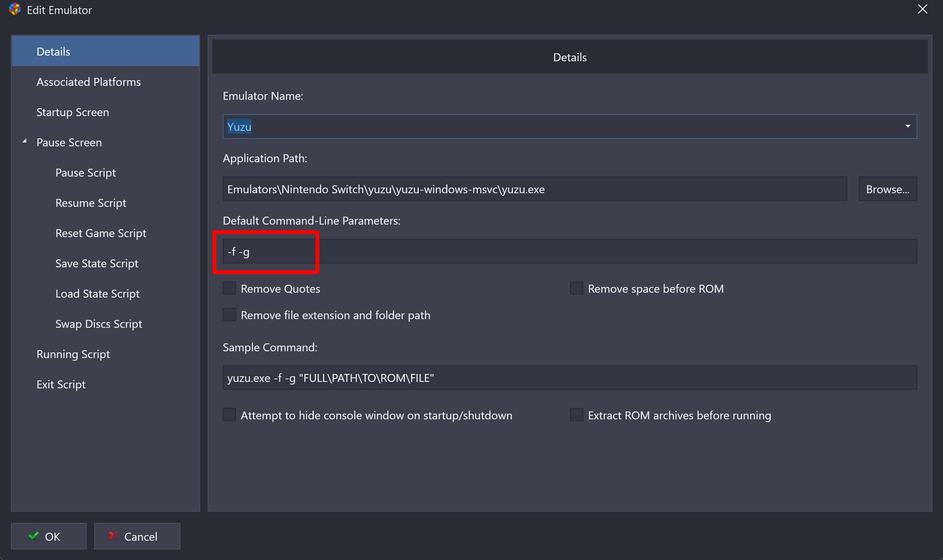Open Pause Screen settings
943x560 pixels.
(69, 142)
